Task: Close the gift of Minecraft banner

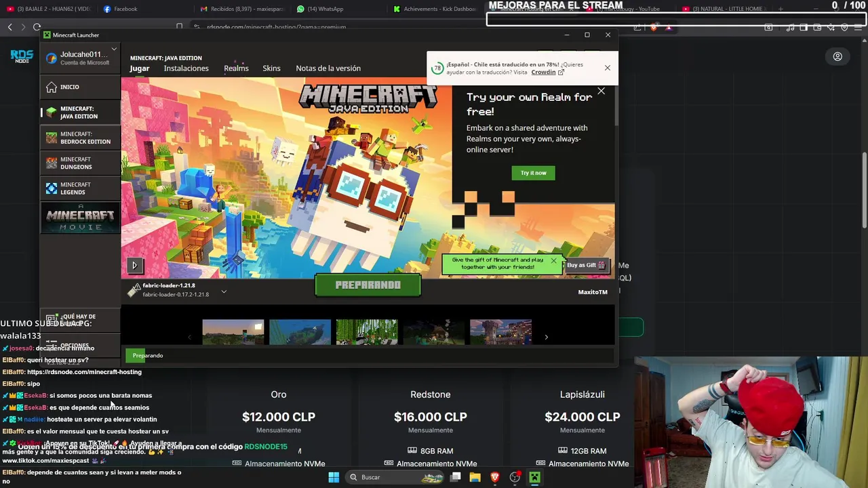Action: [553, 261]
